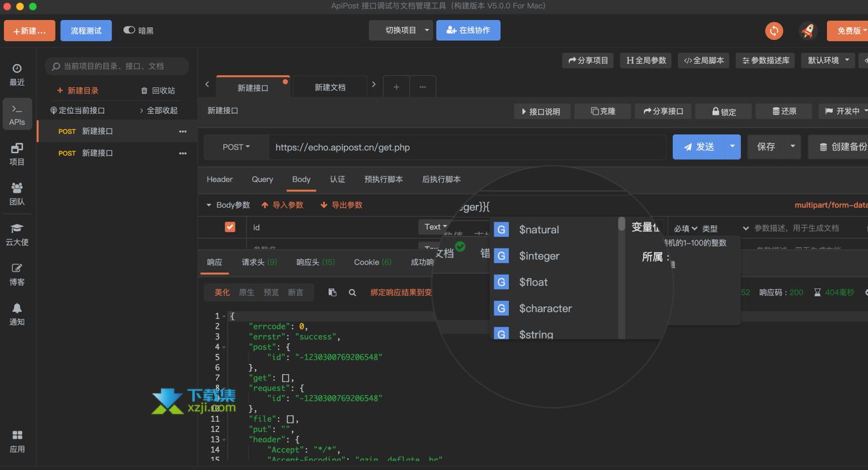868x470 pixels.
Task: Go to next tab arrow
Action: pyautogui.click(x=373, y=84)
